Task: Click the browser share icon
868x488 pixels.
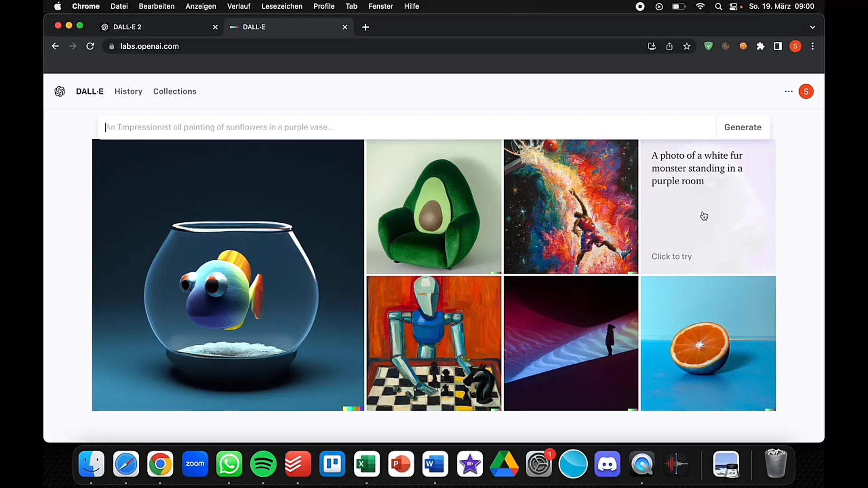Action: tap(669, 46)
